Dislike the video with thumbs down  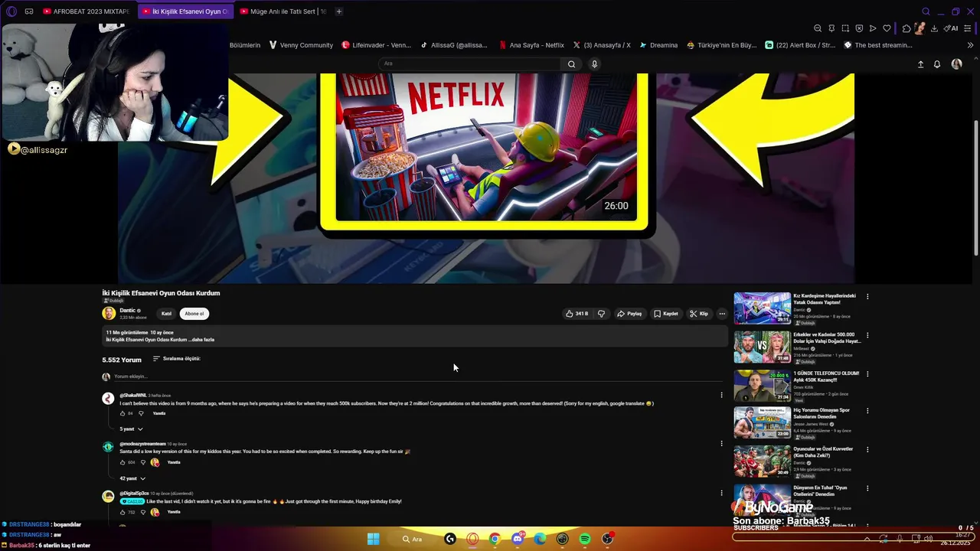[x=601, y=314]
